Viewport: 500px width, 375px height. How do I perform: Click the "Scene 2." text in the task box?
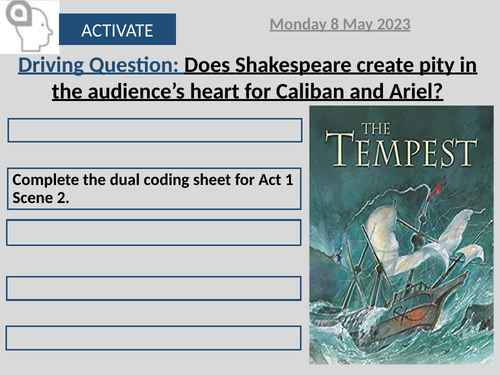click(41, 198)
